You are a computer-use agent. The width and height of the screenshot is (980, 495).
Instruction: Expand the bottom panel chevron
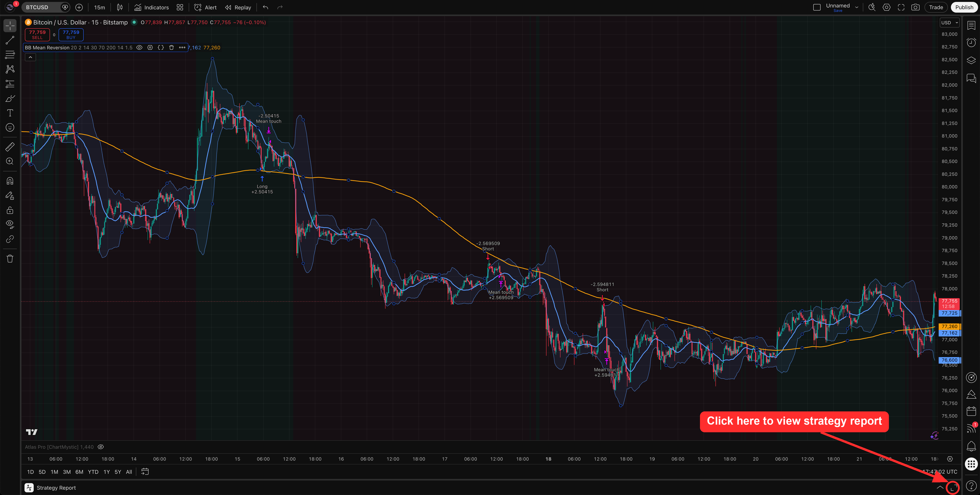pos(940,487)
